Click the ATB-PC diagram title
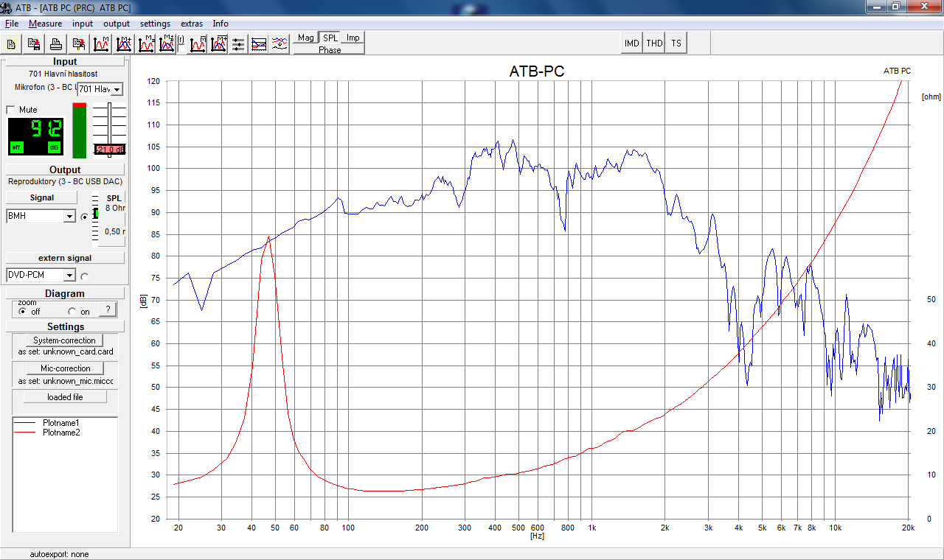 click(537, 71)
